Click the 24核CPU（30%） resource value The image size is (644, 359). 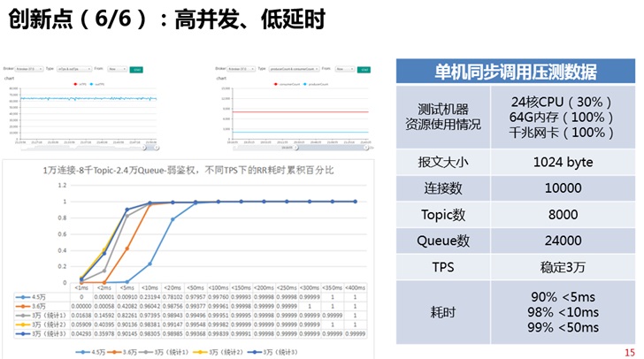coord(561,102)
